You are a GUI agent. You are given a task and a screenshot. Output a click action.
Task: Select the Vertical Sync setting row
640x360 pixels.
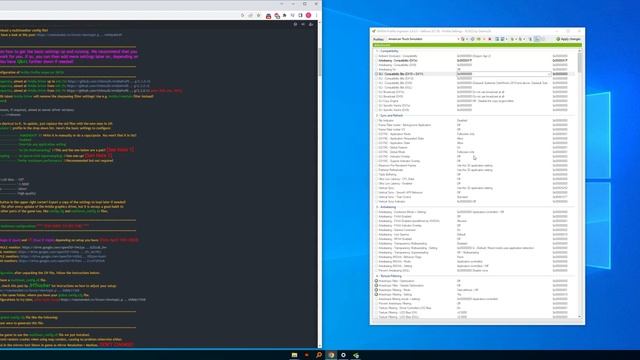click(475, 188)
